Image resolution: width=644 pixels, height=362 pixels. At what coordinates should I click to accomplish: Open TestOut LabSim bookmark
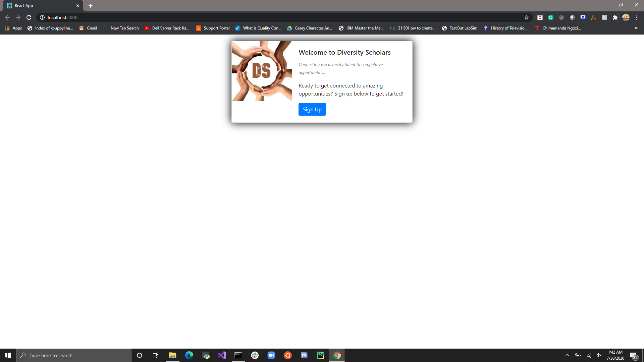[460, 28]
